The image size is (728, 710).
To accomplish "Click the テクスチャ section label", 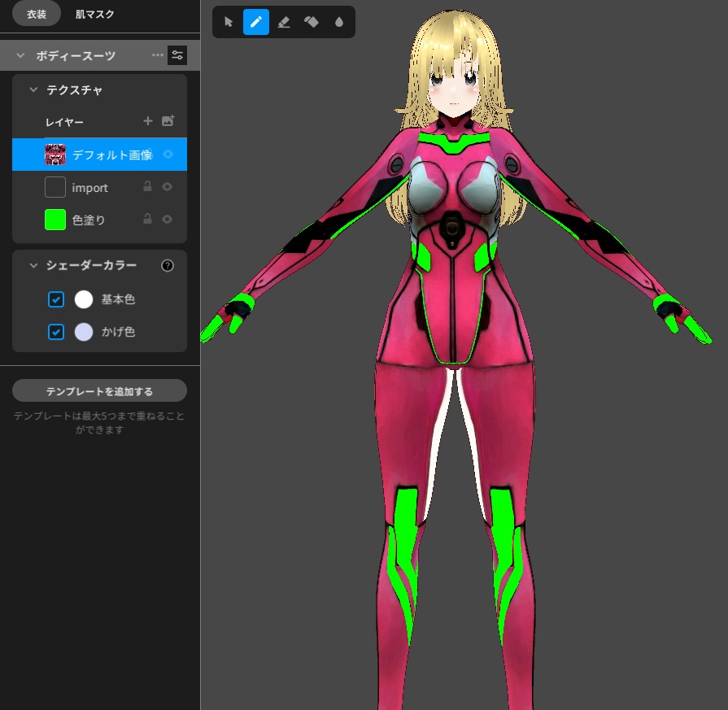I will point(74,89).
